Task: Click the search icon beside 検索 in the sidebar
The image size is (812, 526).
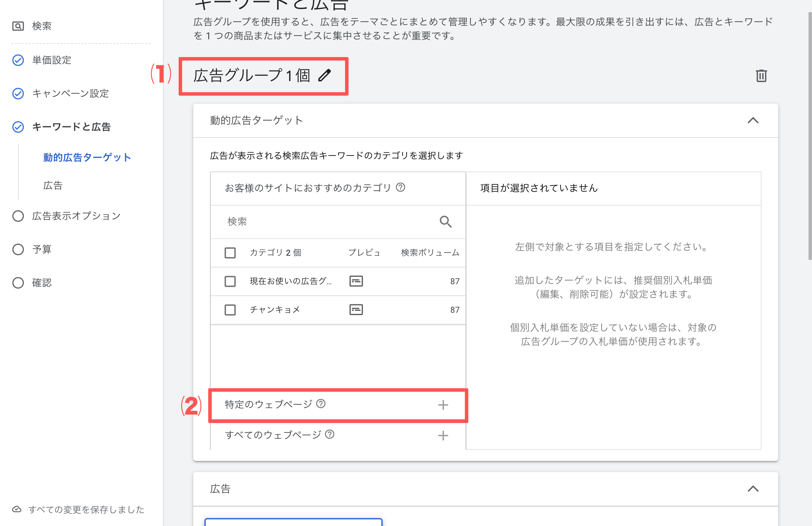Action: click(18, 25)
